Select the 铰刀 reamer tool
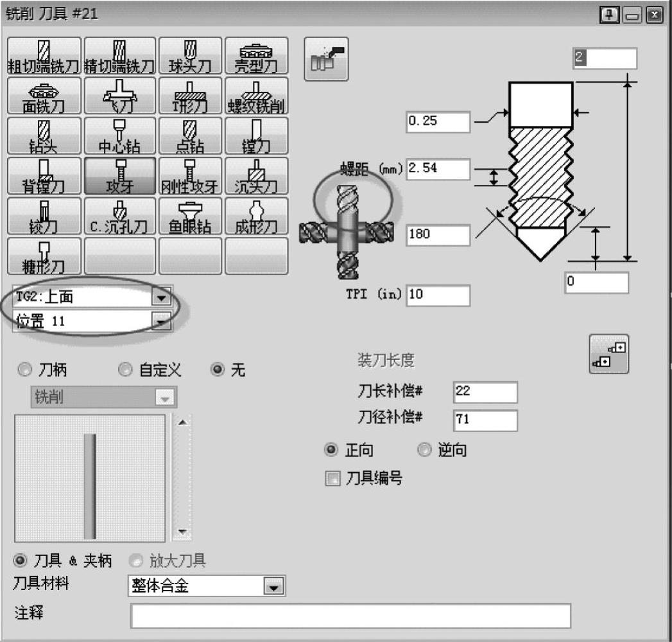Image resolution: width=672 pixels, height=642 pixels. pos(44,216)
